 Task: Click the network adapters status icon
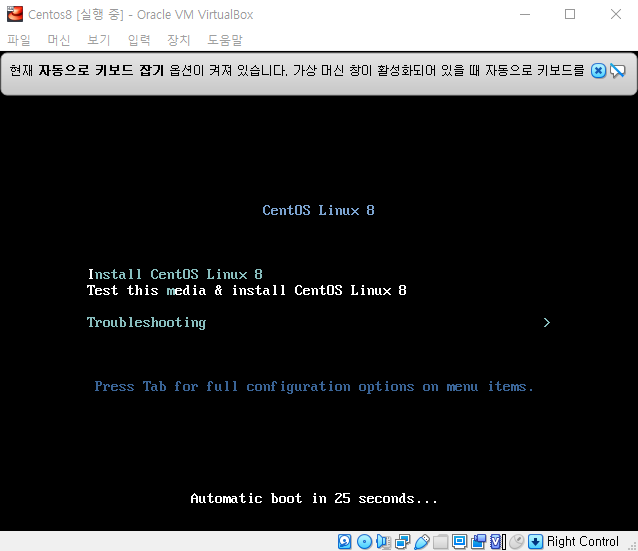pyautogui.click(x=402, y=542)
